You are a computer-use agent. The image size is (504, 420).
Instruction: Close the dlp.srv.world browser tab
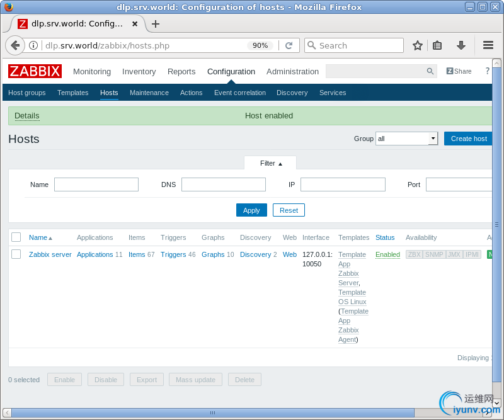coord(135,24)
